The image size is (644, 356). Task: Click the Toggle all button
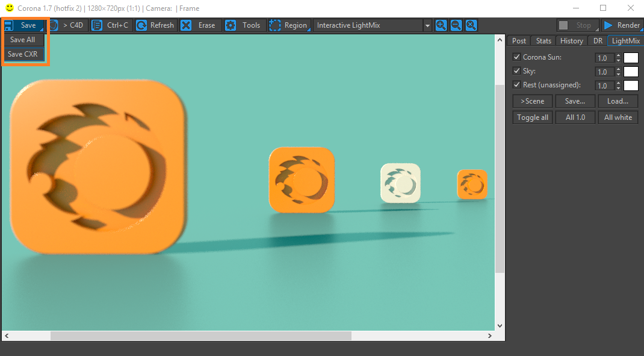click(x=532, y=117)
